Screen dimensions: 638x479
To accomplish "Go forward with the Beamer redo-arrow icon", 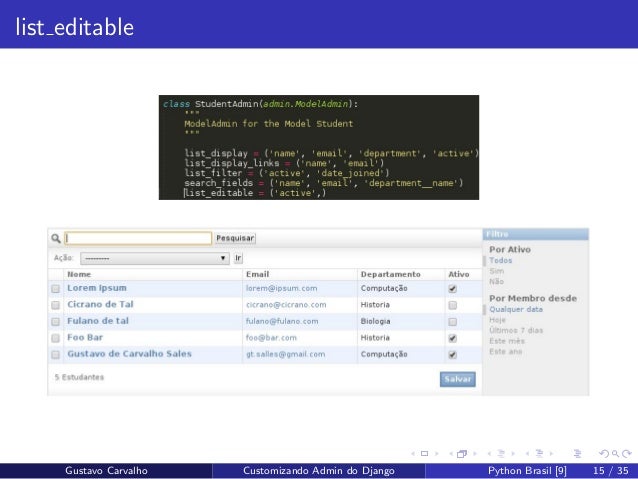I will tap(627, 453).
